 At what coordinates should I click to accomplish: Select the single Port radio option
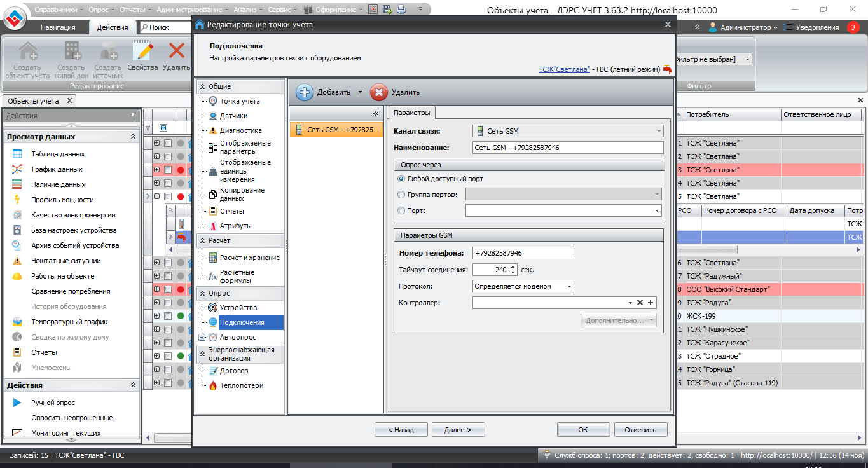(x=401, y=210)
